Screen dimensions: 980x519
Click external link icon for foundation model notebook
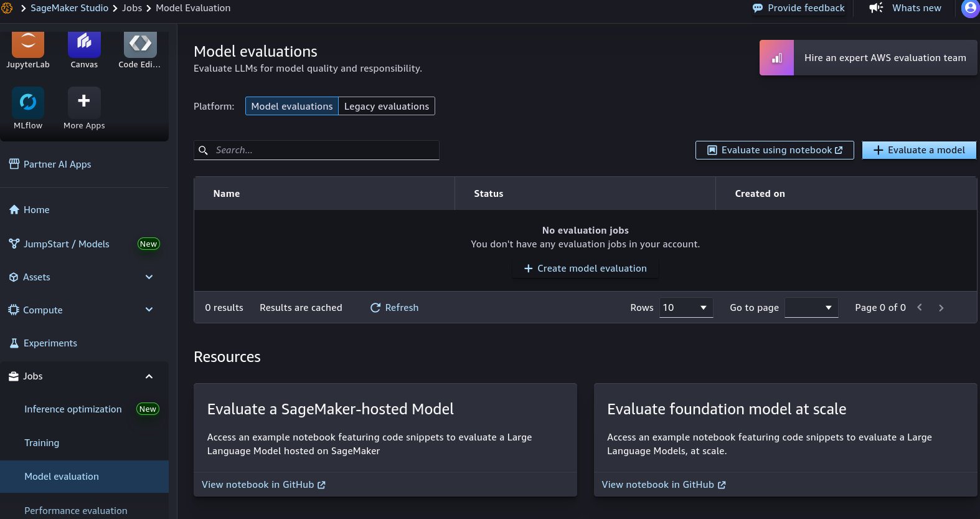(722, 485)
